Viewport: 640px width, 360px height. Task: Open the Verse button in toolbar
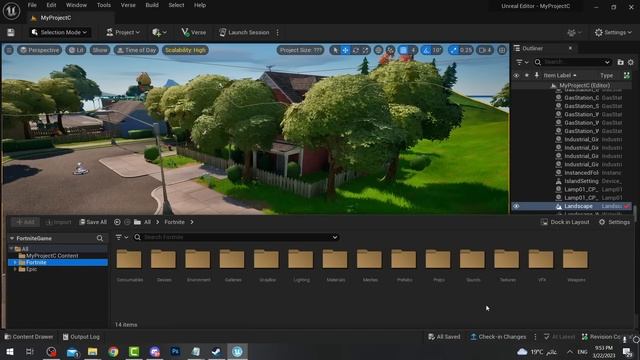[193, 32]
